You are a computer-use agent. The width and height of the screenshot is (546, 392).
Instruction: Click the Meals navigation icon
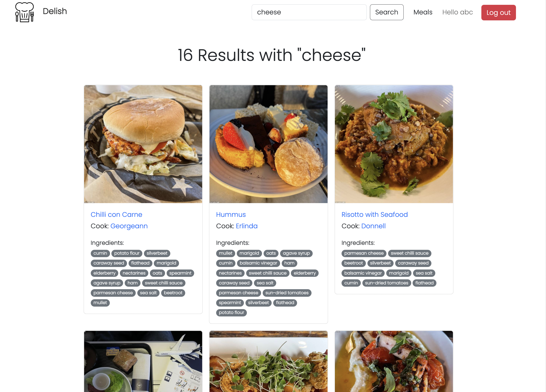(422, 12)
